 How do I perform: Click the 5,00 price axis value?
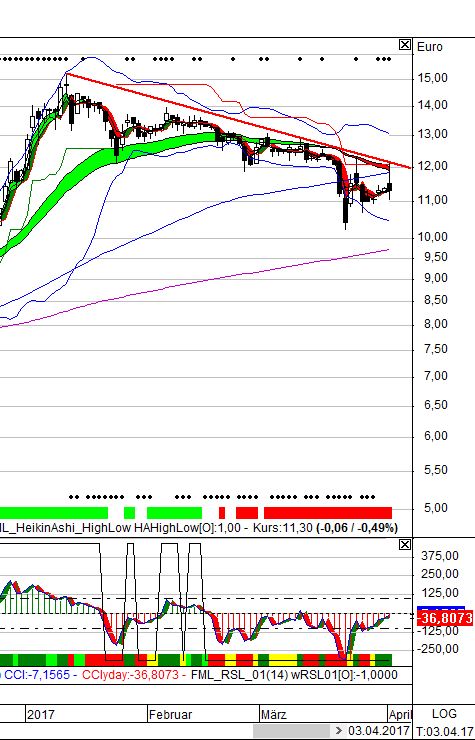[x=435, y=508]
